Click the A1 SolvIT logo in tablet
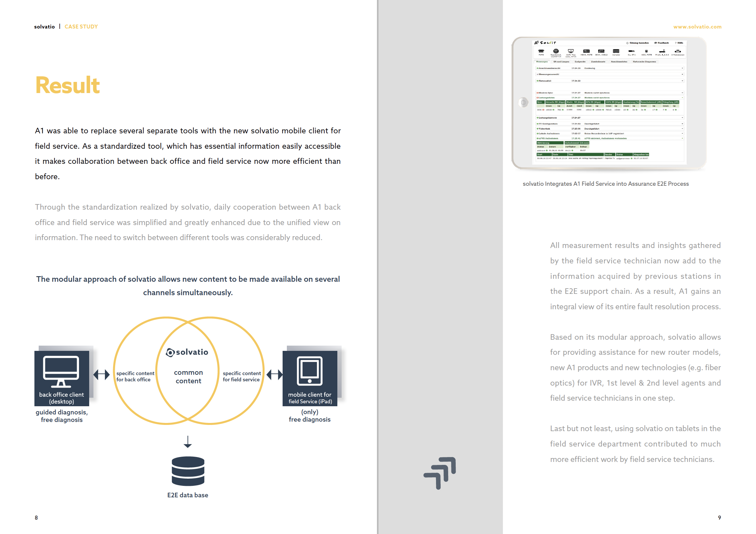 pos(545,43)
